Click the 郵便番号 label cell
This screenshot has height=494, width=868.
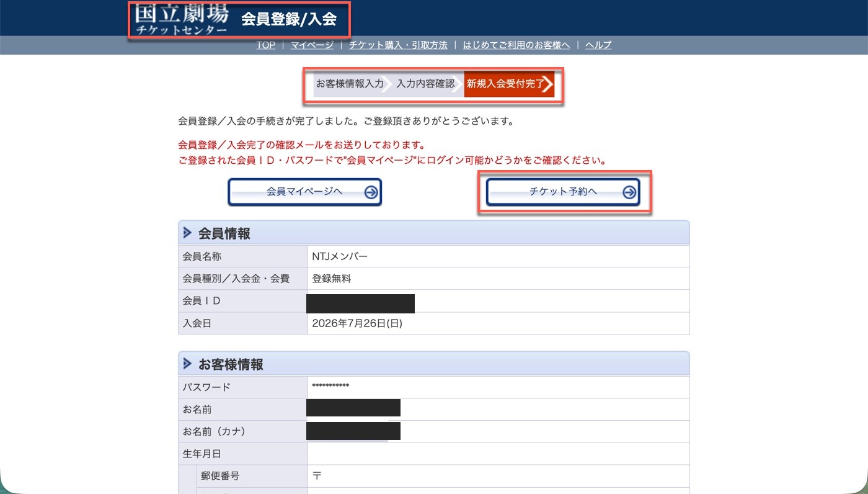point(252,476)
